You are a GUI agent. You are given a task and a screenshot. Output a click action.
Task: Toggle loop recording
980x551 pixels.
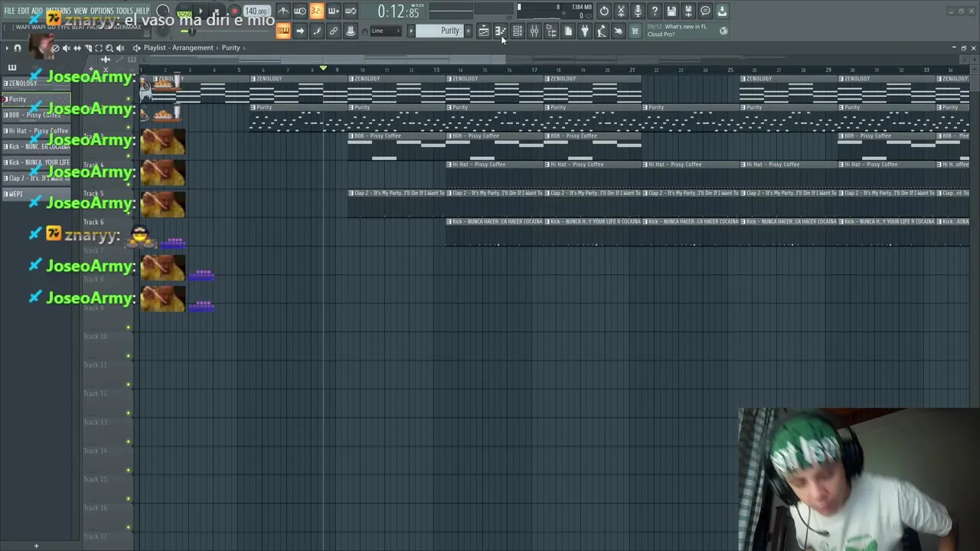click(351, 11)
